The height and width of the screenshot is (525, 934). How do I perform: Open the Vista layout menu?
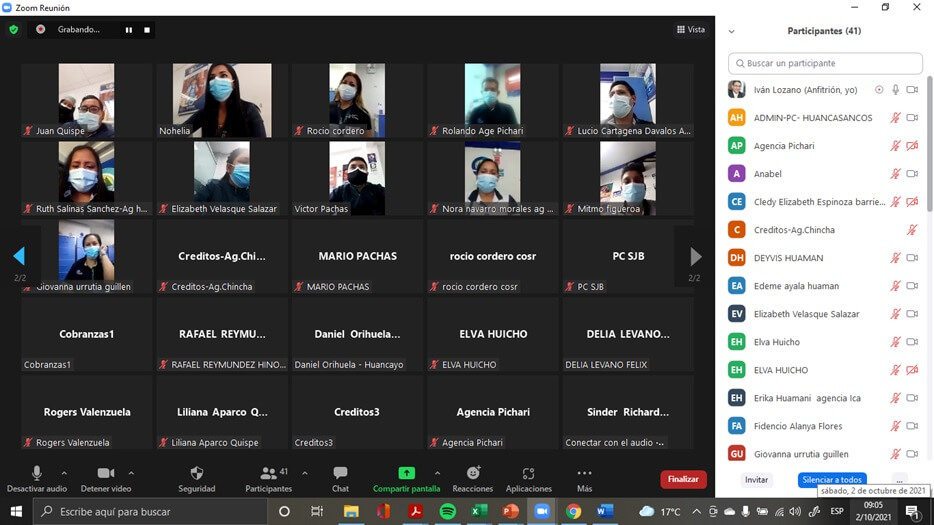point(691,30)
